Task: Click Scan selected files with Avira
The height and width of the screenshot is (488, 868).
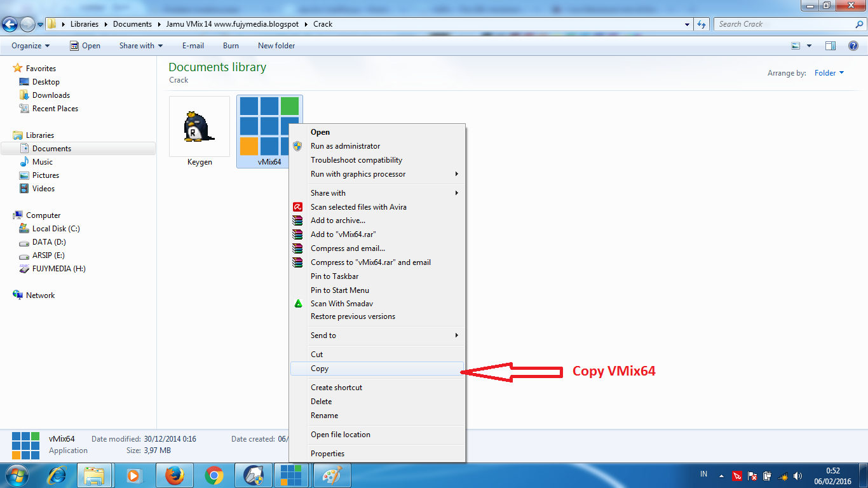Action: [x=377, y=207]
